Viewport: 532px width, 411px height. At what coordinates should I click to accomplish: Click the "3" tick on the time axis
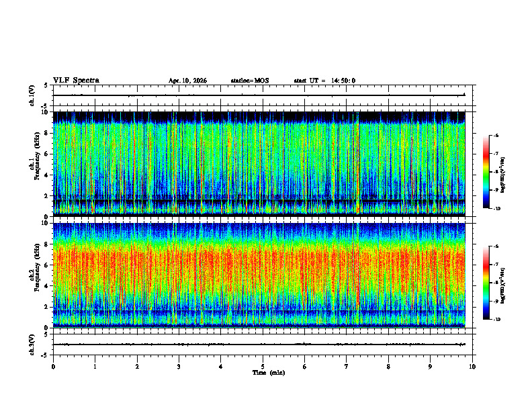click(179, 367)
